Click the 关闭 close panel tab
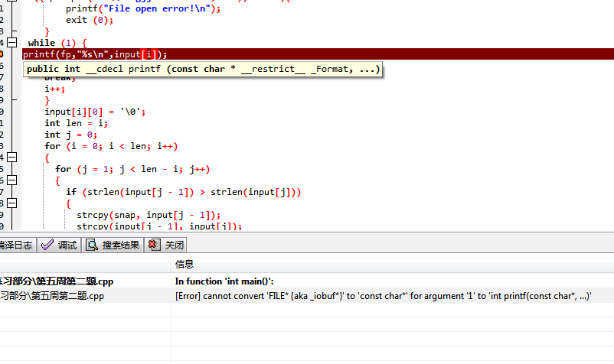 (165, 245)
